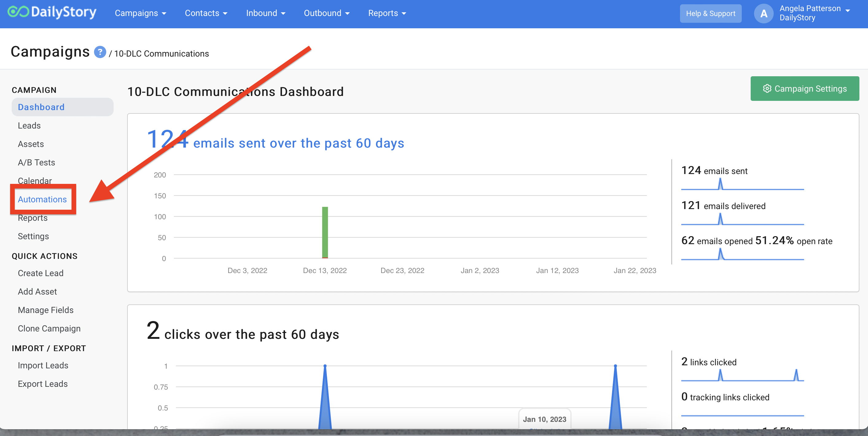Expand the Outbound menu

point(326,13)
